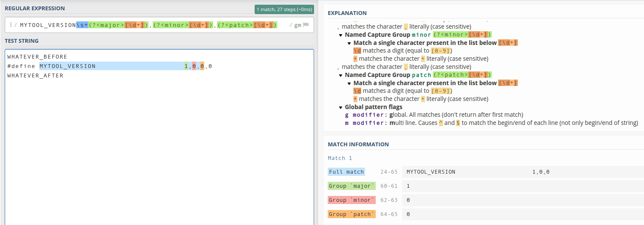Click the '62-63' range of group minor

click(389, 200)
